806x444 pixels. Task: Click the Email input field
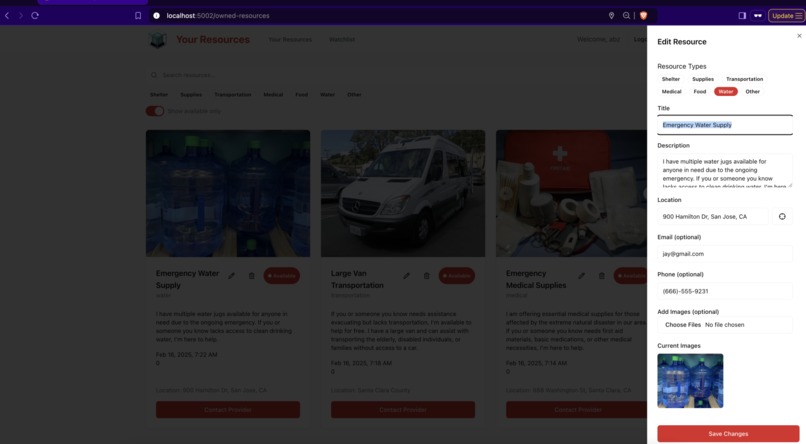coord(725,254)
